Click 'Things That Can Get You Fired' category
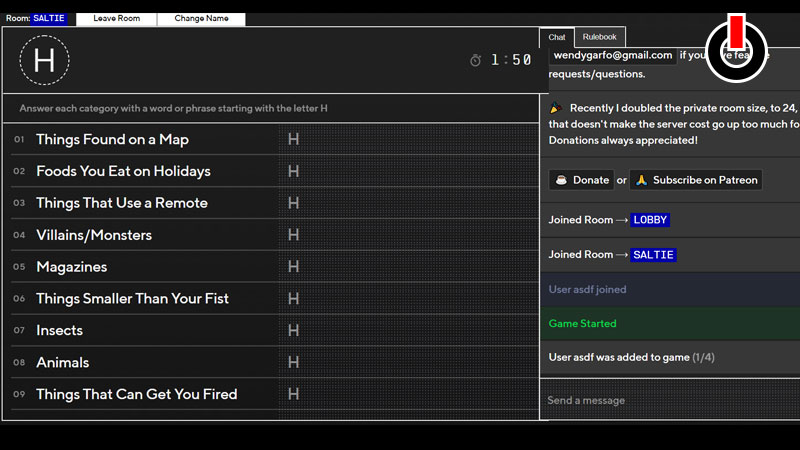 pos(136,394)
